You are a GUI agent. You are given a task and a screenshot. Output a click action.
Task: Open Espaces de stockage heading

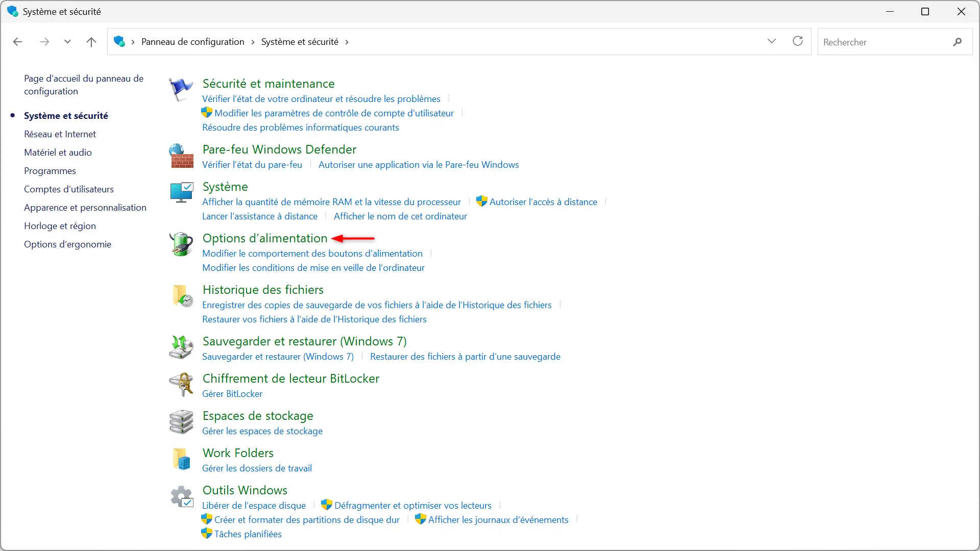coord(258,416)
